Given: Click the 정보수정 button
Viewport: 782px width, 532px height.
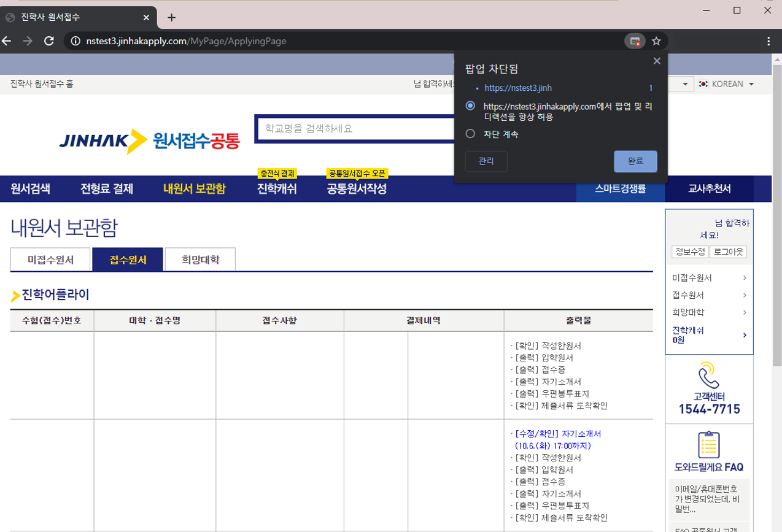Looking at the screenshot, I should point(690,252).
